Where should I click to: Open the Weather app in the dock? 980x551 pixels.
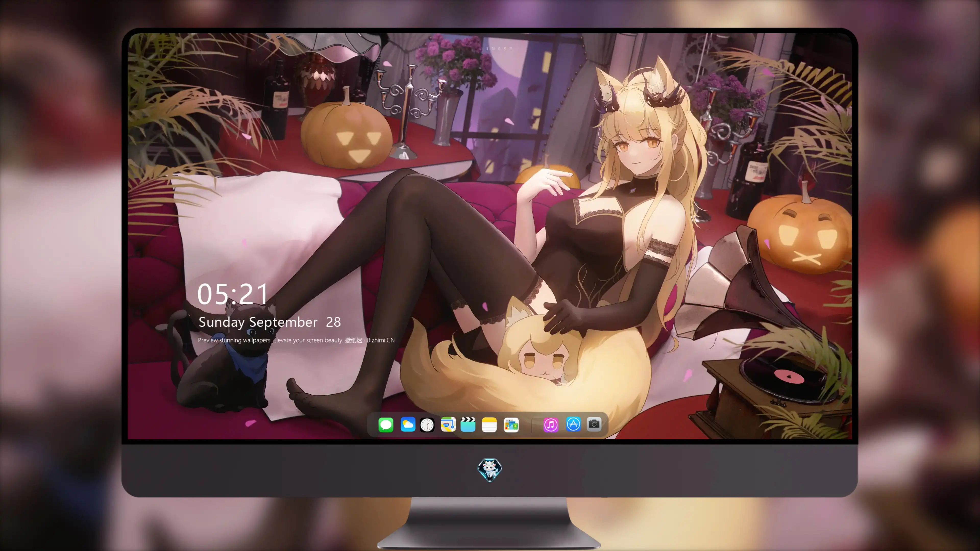pos(408,424)
